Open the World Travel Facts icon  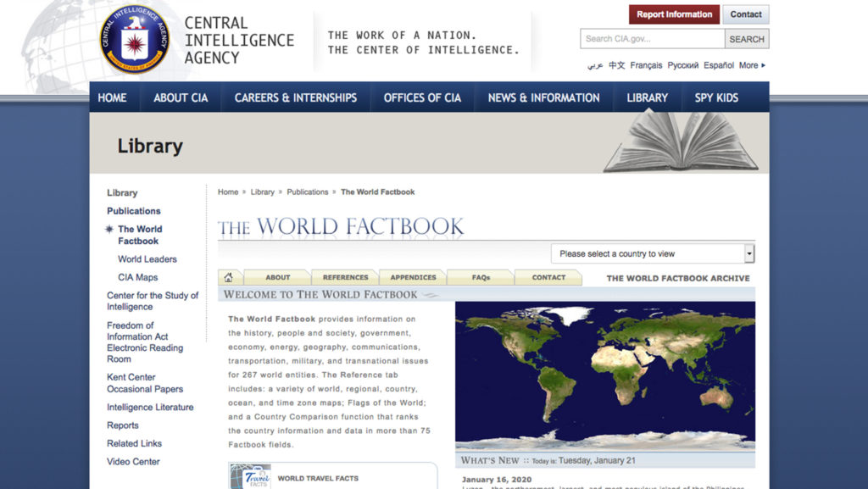coord(250,477)
